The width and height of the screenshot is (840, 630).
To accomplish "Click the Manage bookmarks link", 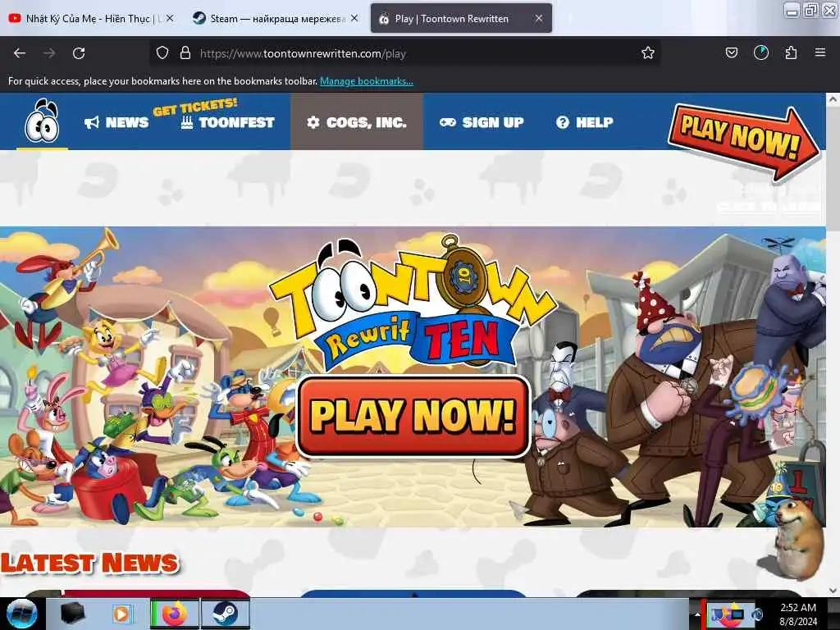I will pyautogui.click(x=367, y=81).
